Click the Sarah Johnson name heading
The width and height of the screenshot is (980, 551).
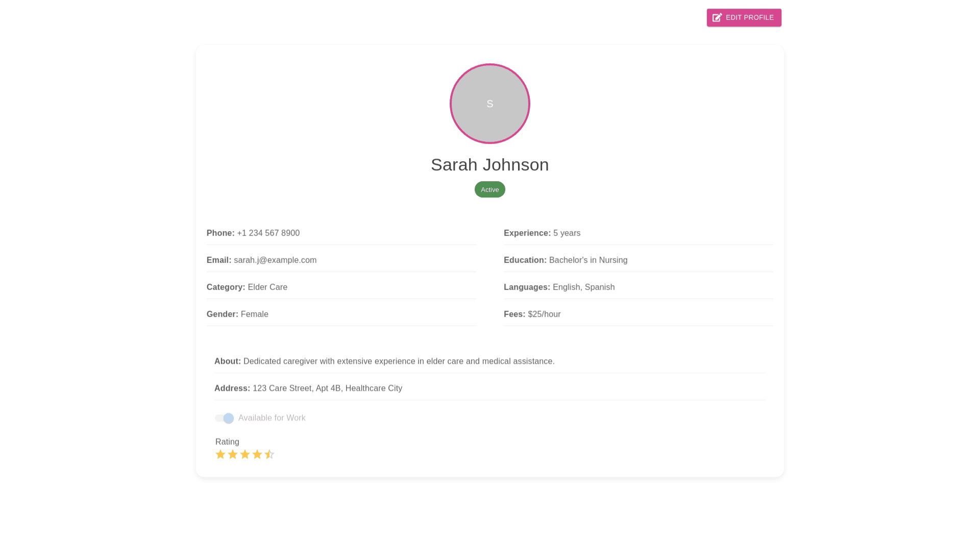pos(489,165)
